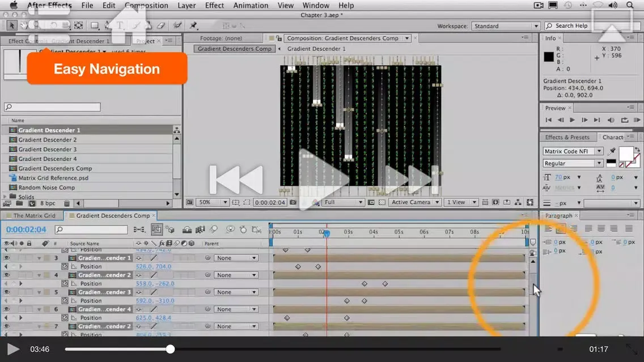The height and width of the screenshot is (362, 644).
Task: Click the 8 bpc color depth button
Action: 48,203
